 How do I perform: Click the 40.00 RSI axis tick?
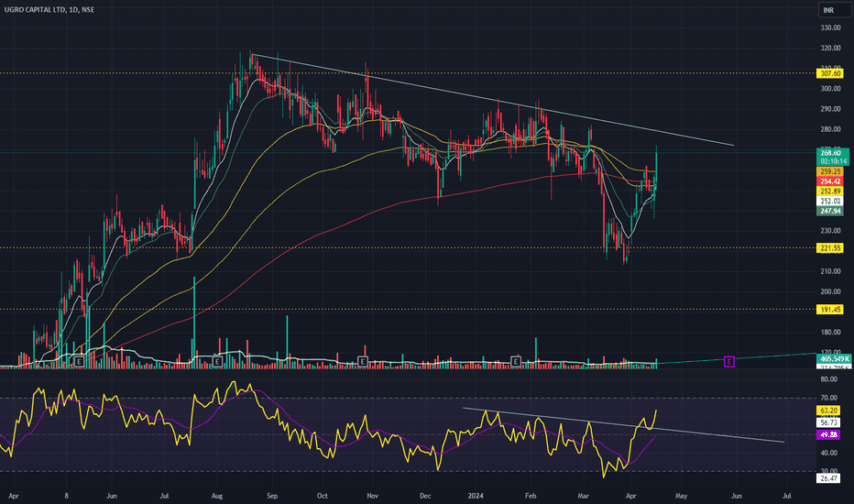(829, 453)
